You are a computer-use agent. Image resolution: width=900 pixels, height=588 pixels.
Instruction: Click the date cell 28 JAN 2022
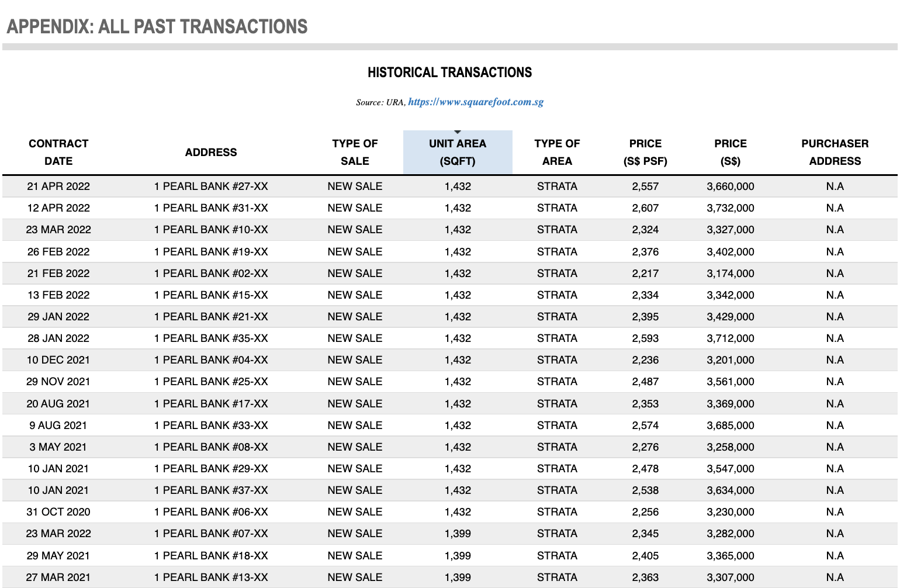(58, 338)
